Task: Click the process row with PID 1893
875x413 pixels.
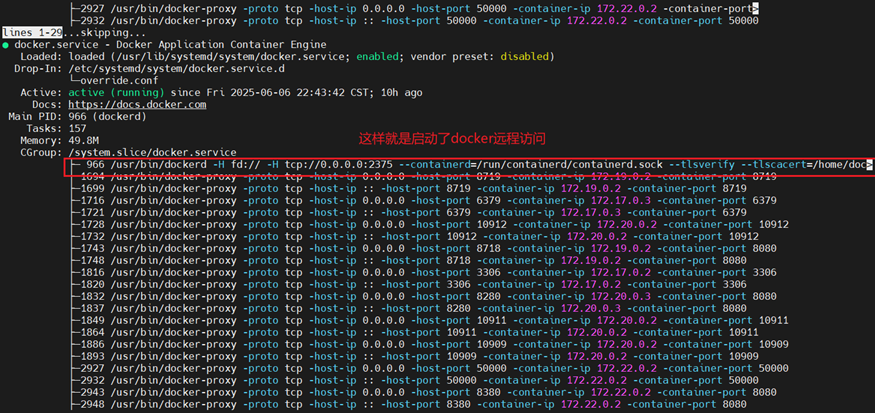Action: pyautogui.click(x=416, y=357)
